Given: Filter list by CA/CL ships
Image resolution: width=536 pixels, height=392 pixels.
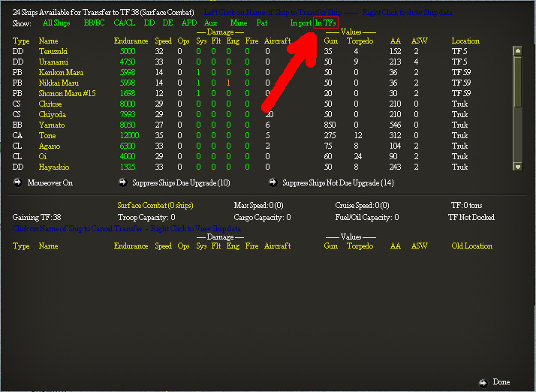Looking at the screenshot, I should [125, 23].
